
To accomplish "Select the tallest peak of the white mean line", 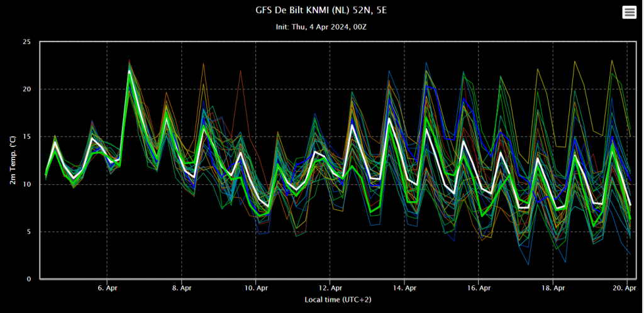I will (130, 71).
